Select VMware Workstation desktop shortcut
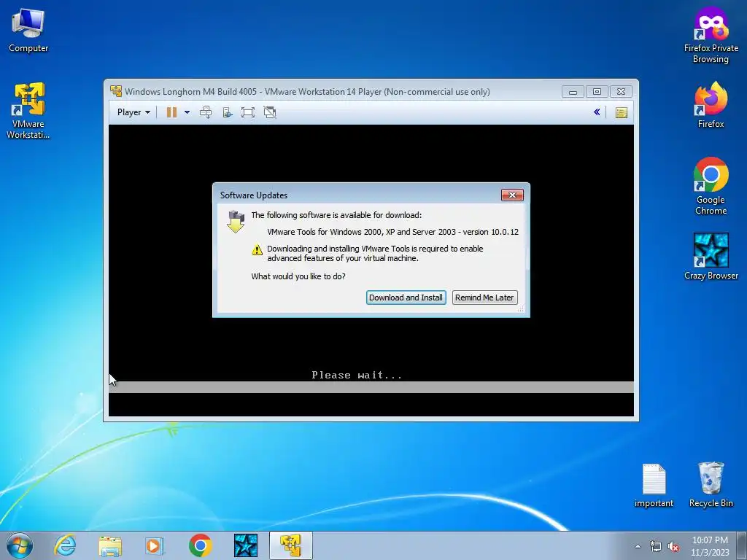The image size is (747, 560). [x=28, y=111]
